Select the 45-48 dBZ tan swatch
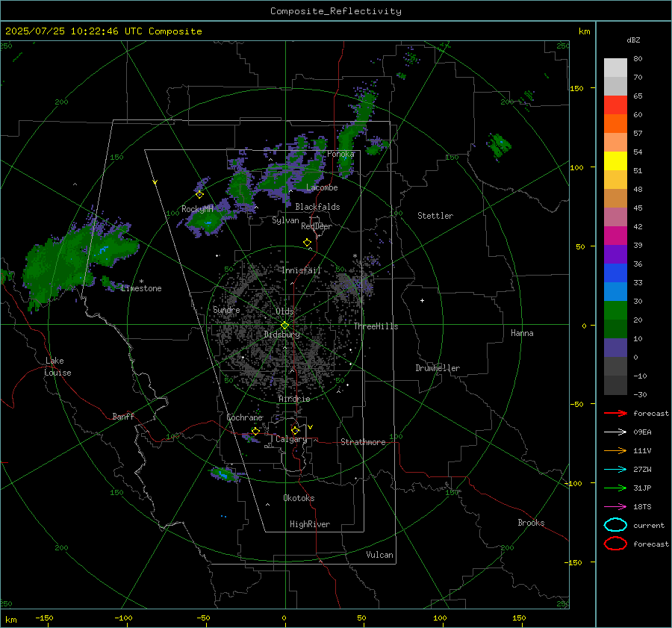 point(615,199)
